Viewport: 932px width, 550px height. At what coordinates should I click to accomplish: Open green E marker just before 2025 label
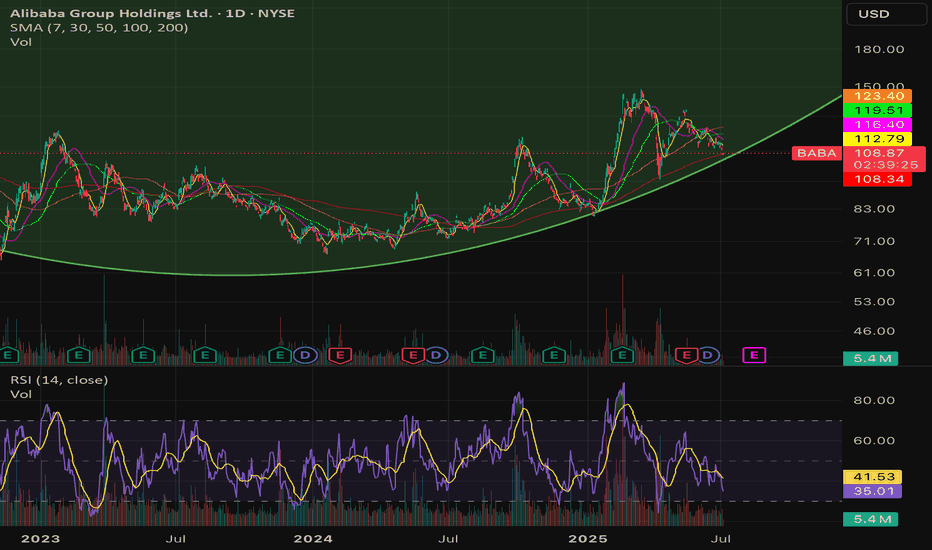[x=554, y=356]
